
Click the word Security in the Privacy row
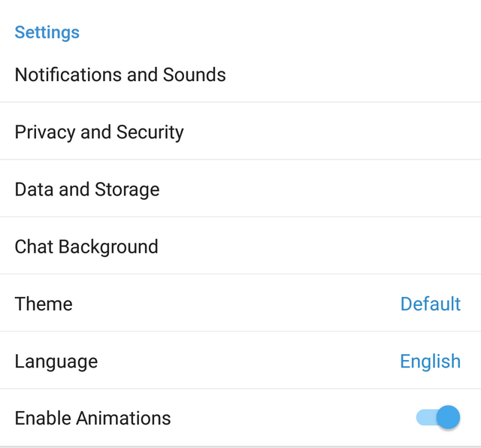click(x=150, y=132)
